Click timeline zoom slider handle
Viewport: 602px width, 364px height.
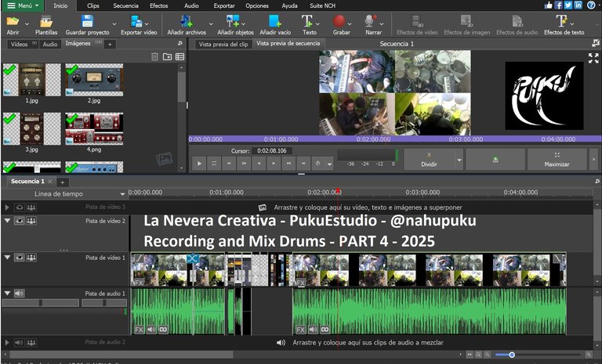coord(511,355)
